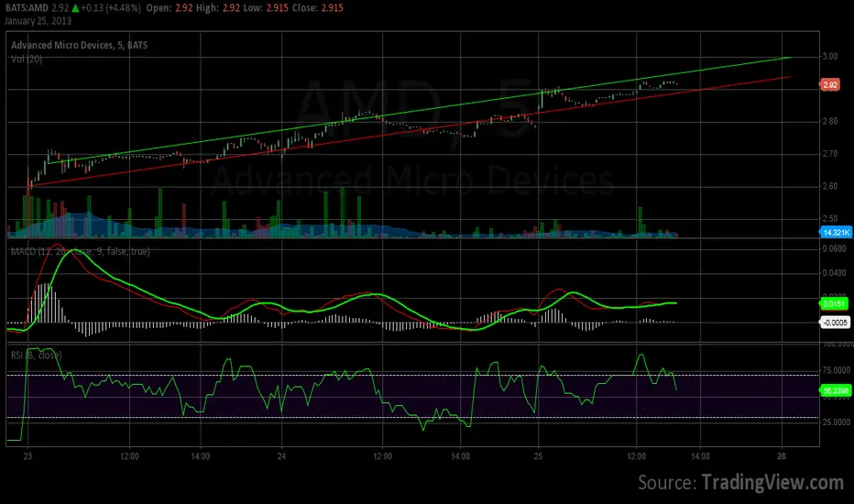Click the white -0.0005 histogram value tag
The image size is (854, 504).
835,323
